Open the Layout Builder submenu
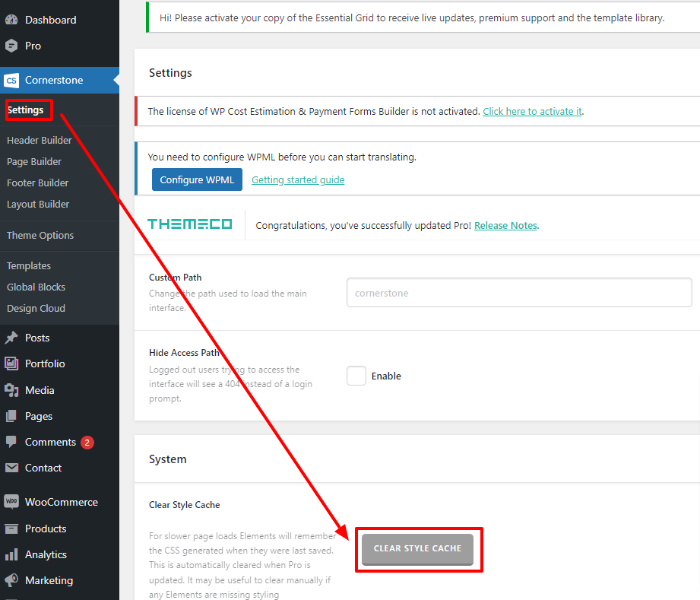Viewport: 700px width, 600px height. pyautogui.click(x=38, y=204)
